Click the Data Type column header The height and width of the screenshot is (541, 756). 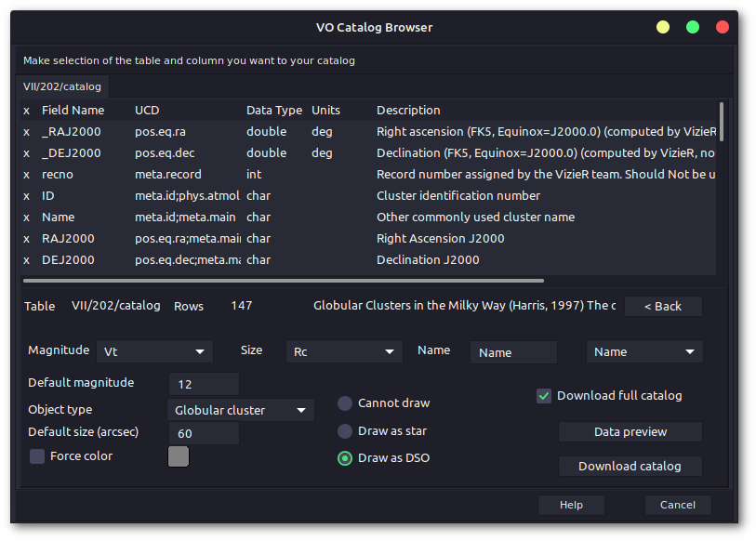(274, 111)
